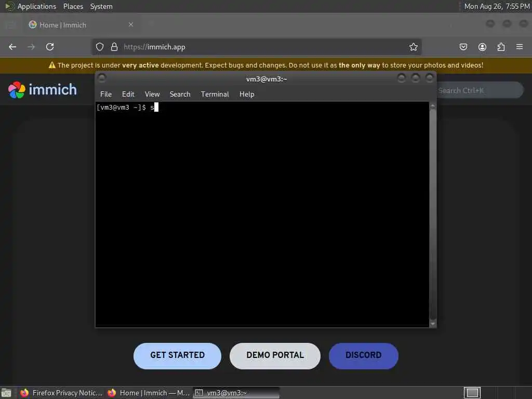Click show desktop icon in taskbar
Screen dimensions: 532x399
(6, 393)
